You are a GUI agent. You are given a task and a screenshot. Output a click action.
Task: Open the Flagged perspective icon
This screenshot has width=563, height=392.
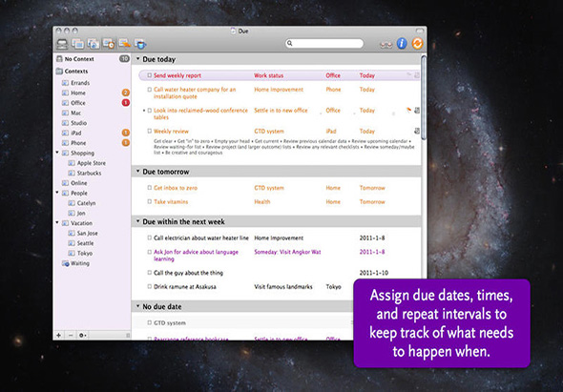tap(125, 44)
